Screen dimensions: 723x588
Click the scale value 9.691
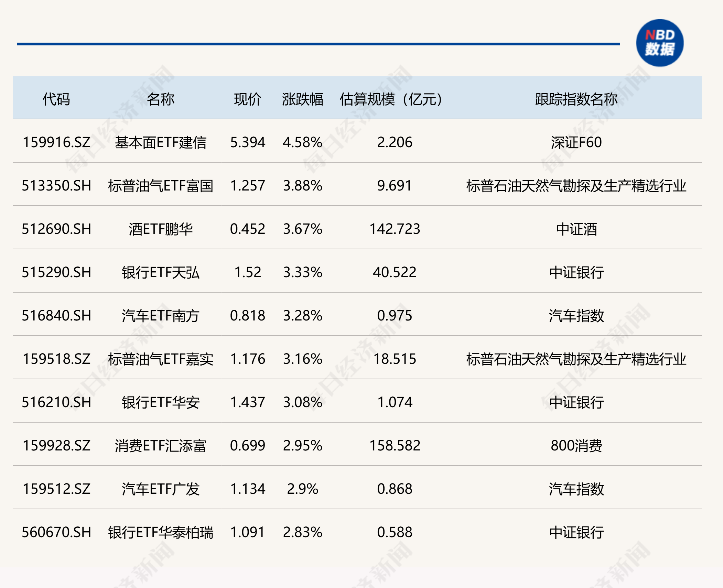point(395,186)
